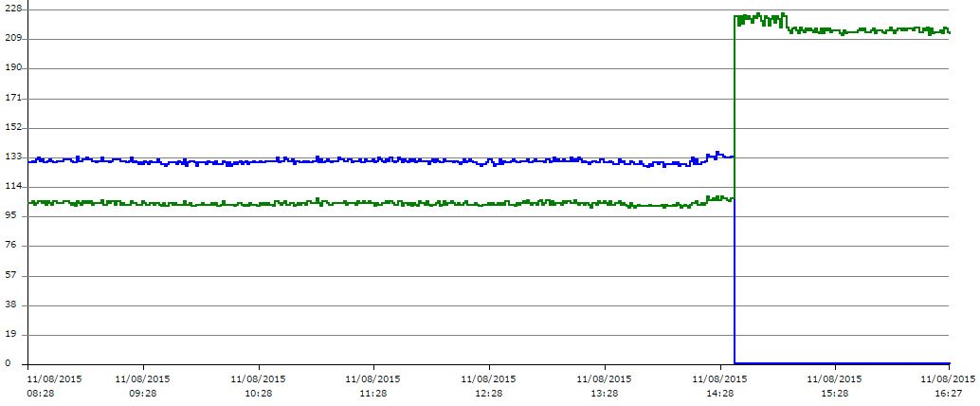
Task: Click the y-axis label 152
Action: tap(12, 127)
